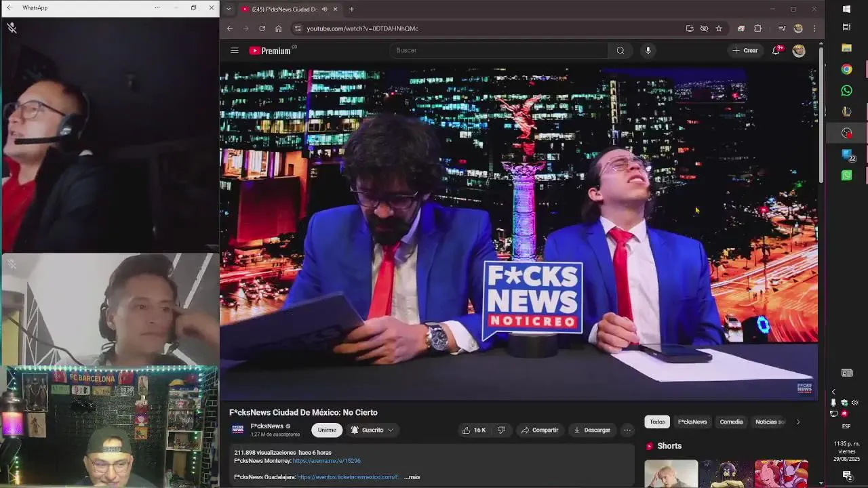Go back in WhatsApp window

(x=9, y=7)
